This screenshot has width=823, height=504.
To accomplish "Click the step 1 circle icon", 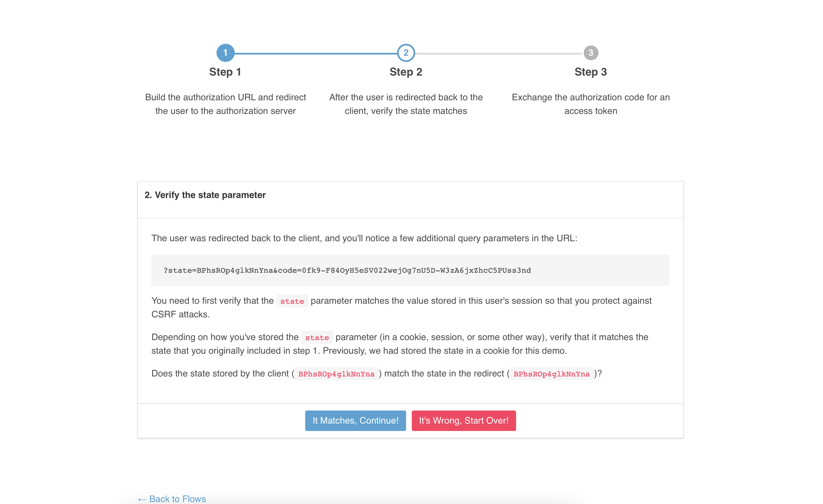I will tap(225, 53).
